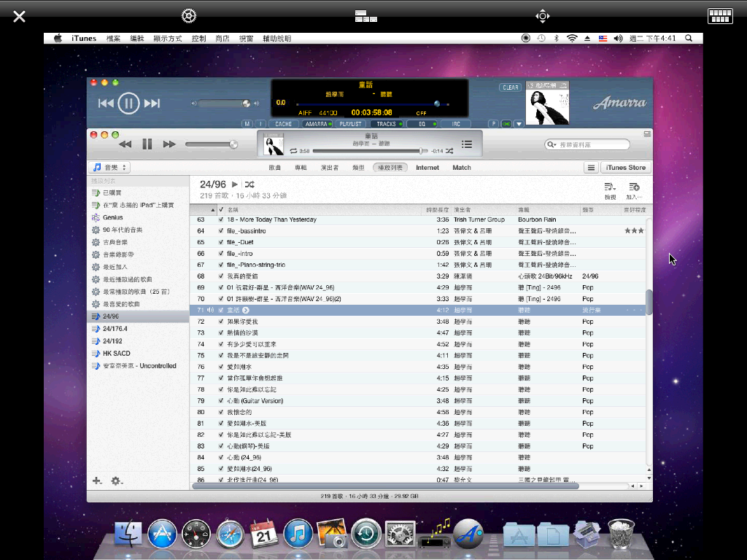Image resolution: width=747 pixels, height=560 pixels.
Task: Click the Amarra next track button
Action: pos(152,104)
